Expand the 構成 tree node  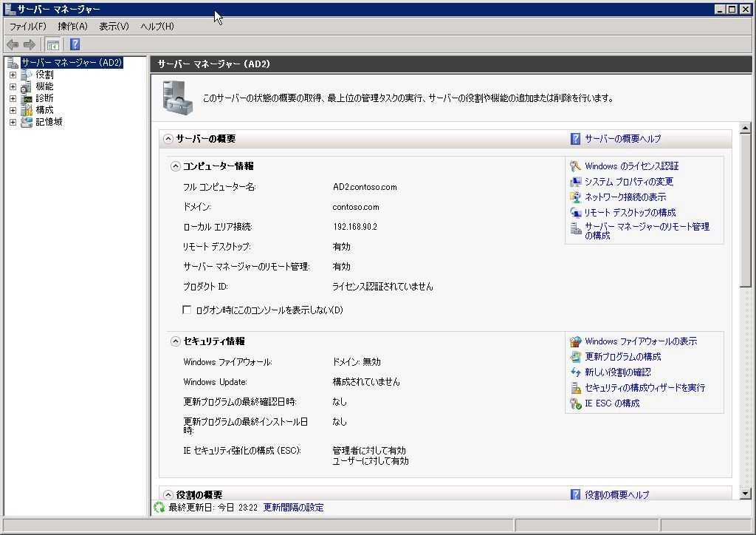click(13, 111)
